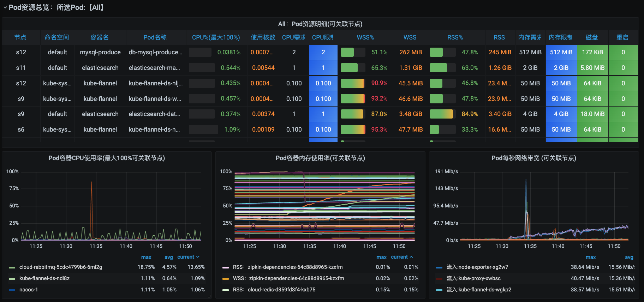644x302 pixels.
Task: Click the db-mysql-produce... pod name cell
Action: pos(156,52)
